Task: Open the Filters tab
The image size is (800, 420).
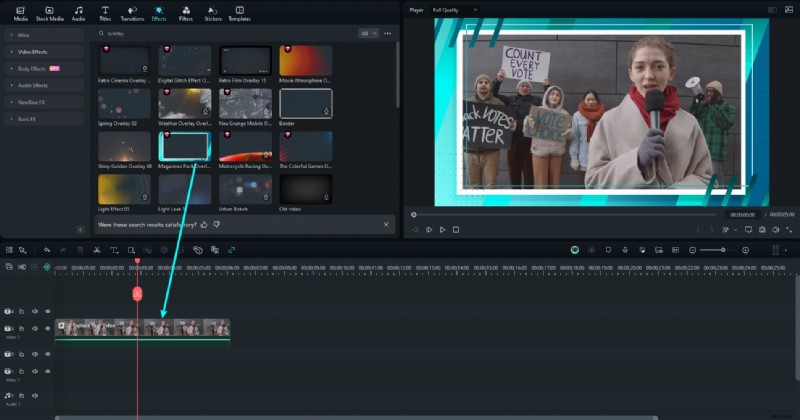Action: [x=186, y=14]
